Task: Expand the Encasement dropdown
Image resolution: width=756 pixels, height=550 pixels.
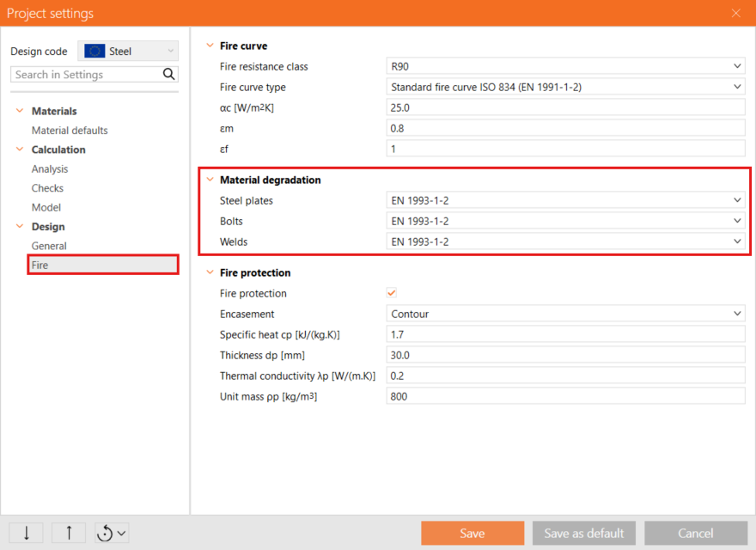Action: coord(565,314)
